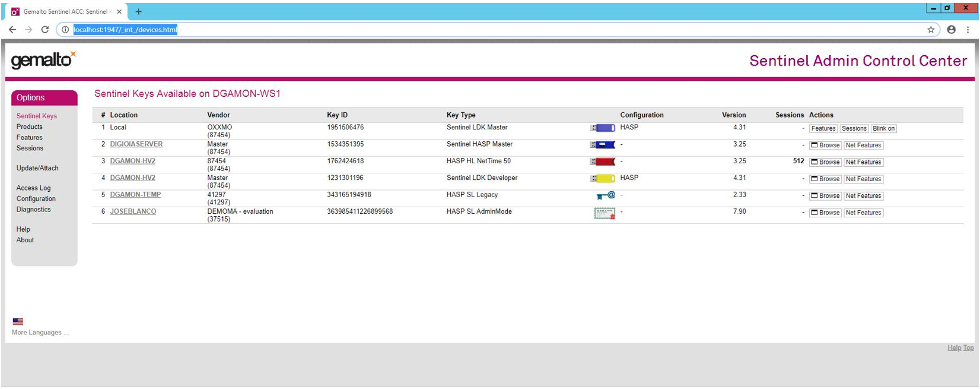Open the DGAMON-TEMP location link

tap(135, 195)
